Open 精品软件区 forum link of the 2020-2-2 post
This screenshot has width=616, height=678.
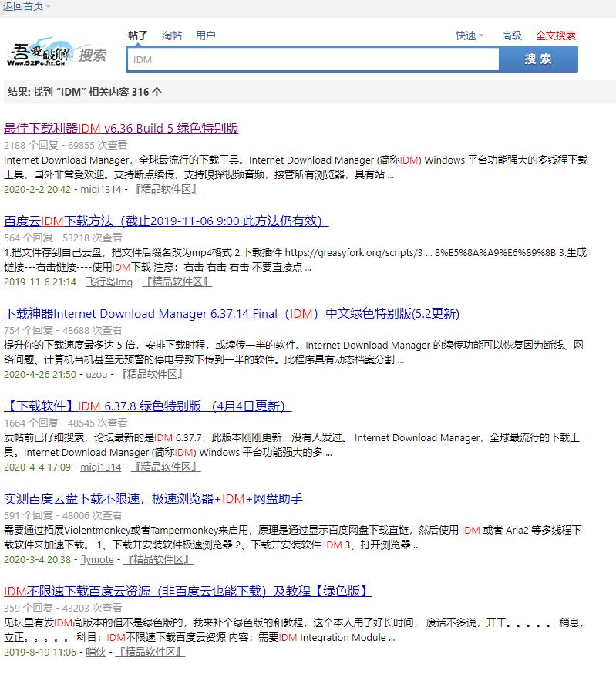point(166,190)
